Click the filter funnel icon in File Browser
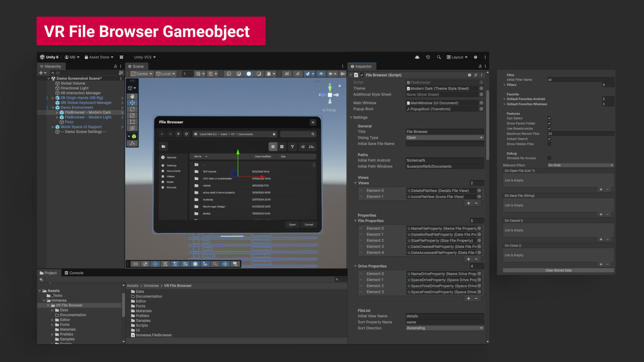The image size is (644, 362). (x=292, y=146)
